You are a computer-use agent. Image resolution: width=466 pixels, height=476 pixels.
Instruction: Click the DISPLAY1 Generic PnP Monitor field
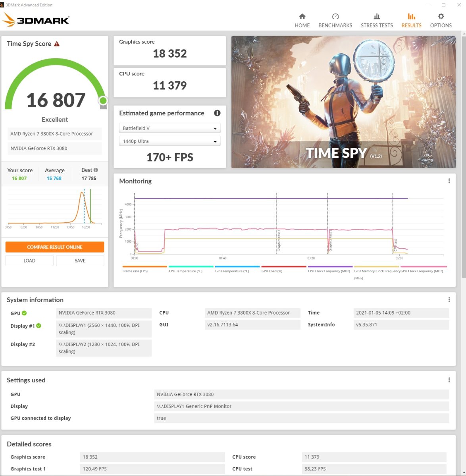point(302,406)
